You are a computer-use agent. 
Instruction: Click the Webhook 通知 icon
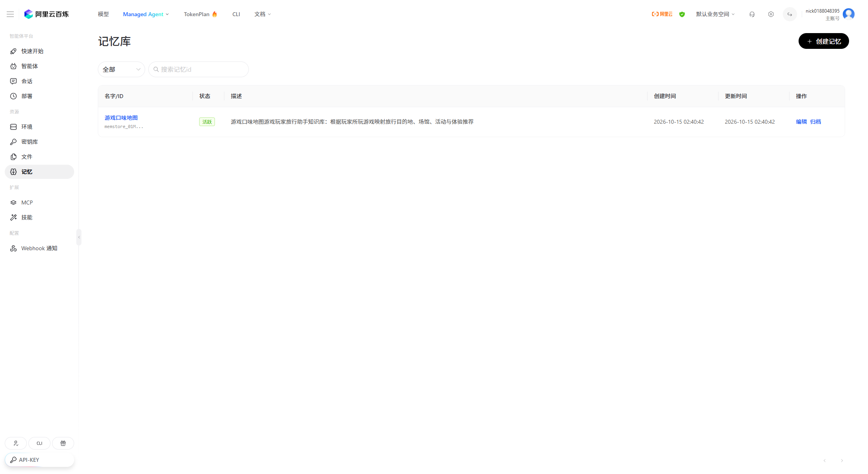[13, 248]
